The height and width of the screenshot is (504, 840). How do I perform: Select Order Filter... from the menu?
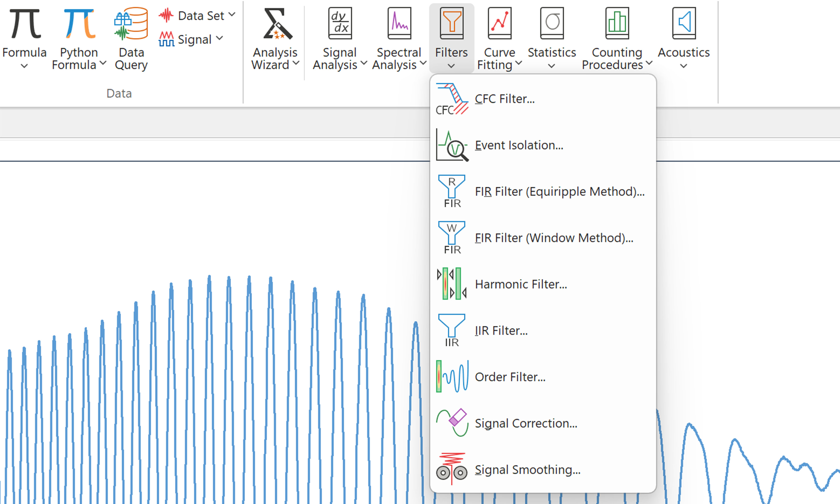point(543,377)
